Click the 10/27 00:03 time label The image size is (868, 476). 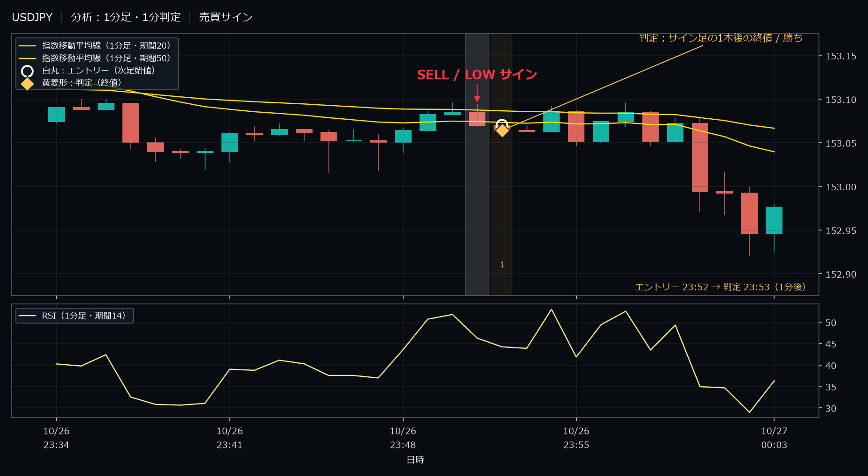[x=774, y=438]
